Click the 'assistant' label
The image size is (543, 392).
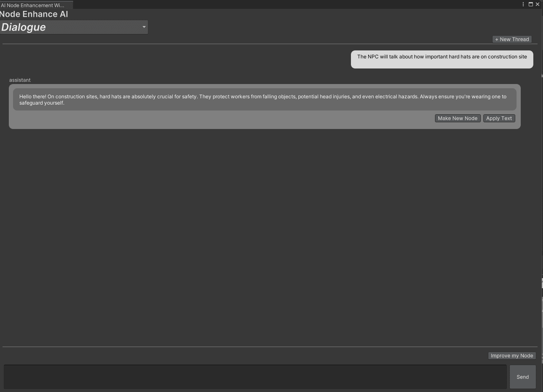coord(20,80)
